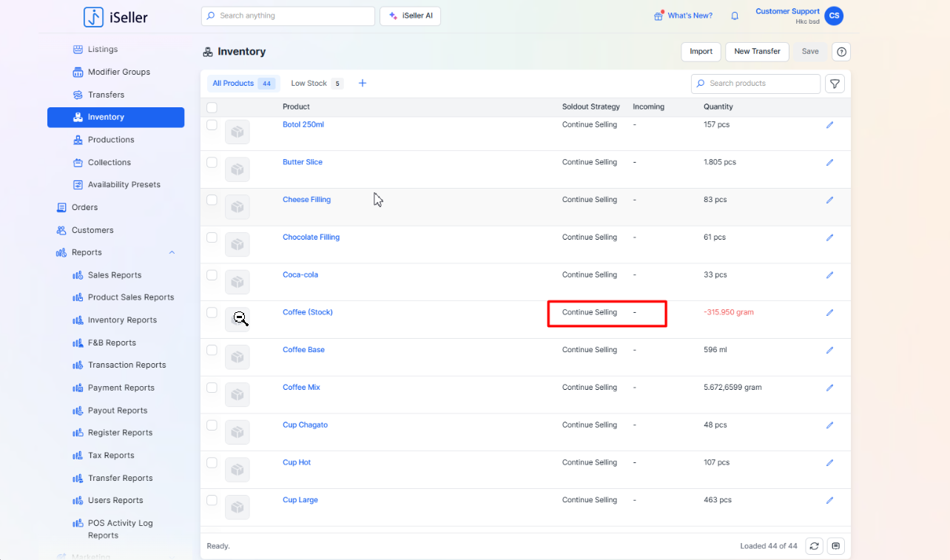Open the Customer Support account menu

tap(834, 16)
